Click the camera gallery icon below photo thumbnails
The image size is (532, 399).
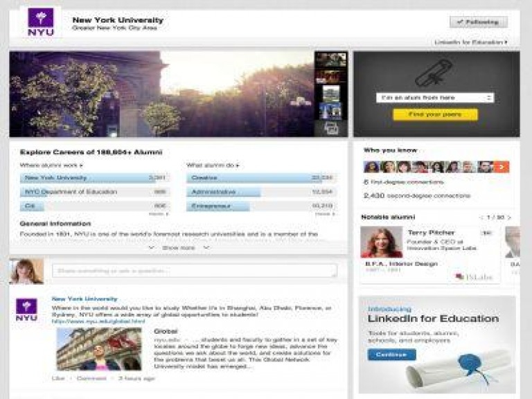[x=330, y=128]
